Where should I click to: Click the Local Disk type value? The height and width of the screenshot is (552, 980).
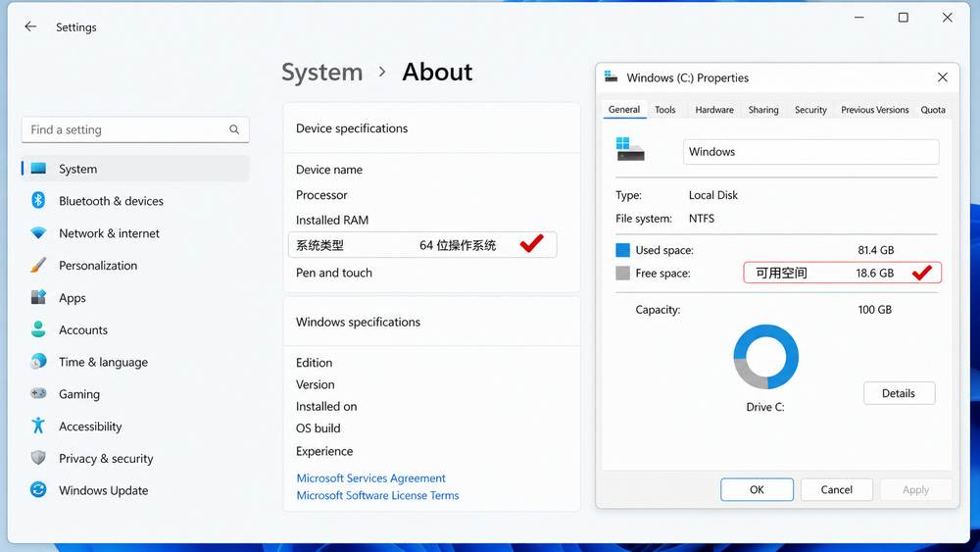pyautogui.click(x=713, y=195)
